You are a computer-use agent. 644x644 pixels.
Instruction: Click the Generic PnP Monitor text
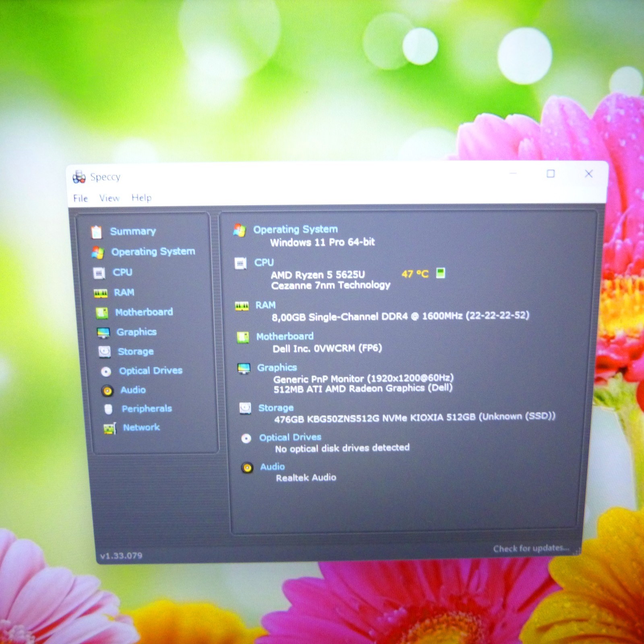363,379
